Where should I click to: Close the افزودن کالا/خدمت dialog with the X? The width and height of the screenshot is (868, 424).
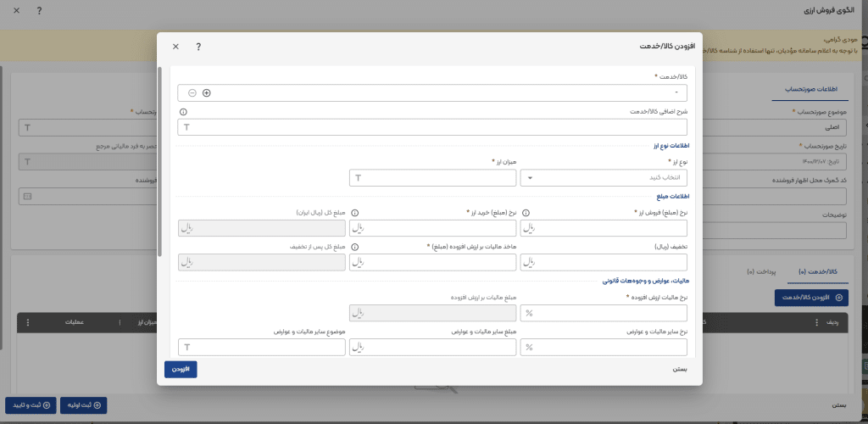[175, 47]
